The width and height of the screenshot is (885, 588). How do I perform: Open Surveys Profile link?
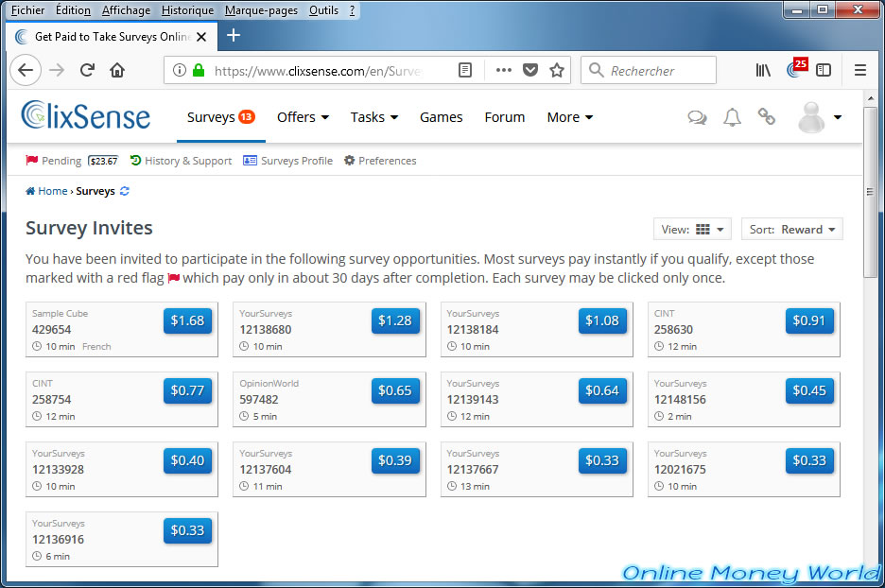pos(287,161)
